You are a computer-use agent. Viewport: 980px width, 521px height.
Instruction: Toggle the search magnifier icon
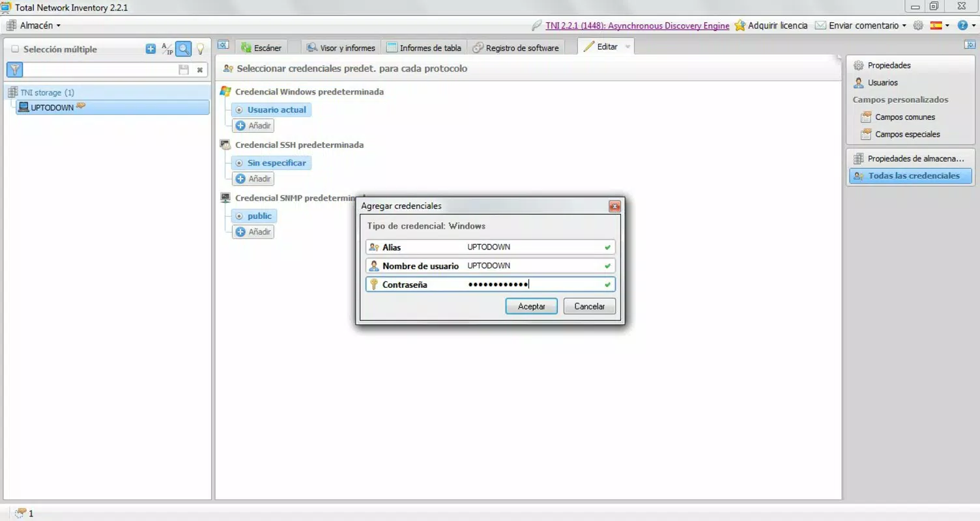pos(184,49)
